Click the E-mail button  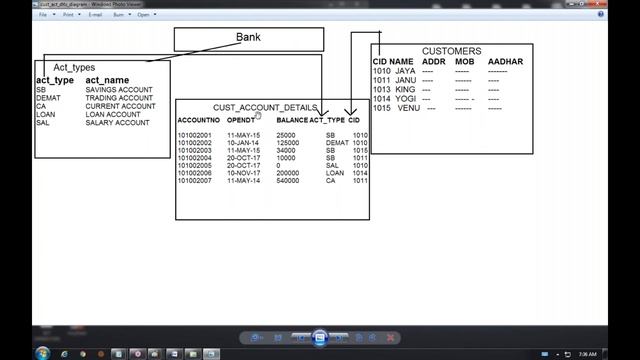click(x=95, y=15)
